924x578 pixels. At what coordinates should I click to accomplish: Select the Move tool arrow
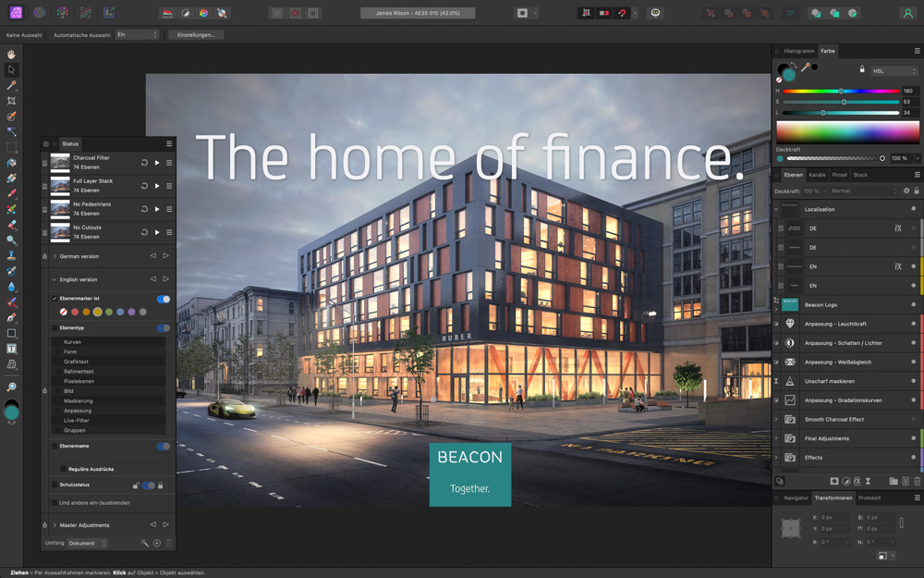pyautogui.click(x=11, y=69)
